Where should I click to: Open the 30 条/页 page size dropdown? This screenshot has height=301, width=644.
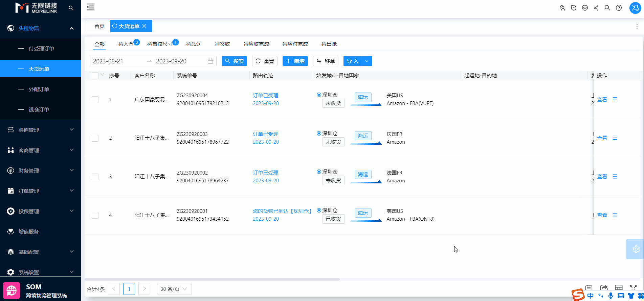174,289
